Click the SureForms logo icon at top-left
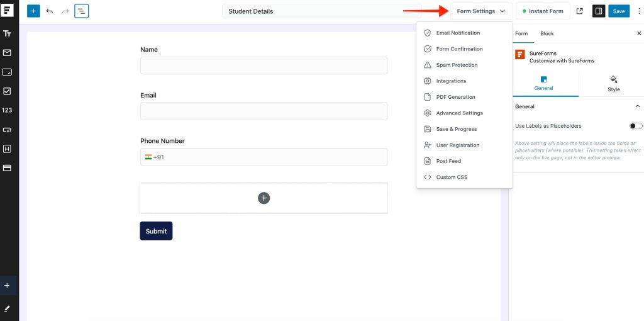 pos(7,9)
